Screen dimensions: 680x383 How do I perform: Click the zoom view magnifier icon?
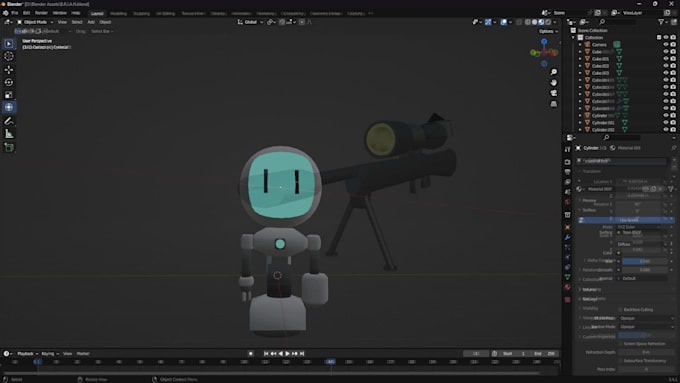(554, 72)
